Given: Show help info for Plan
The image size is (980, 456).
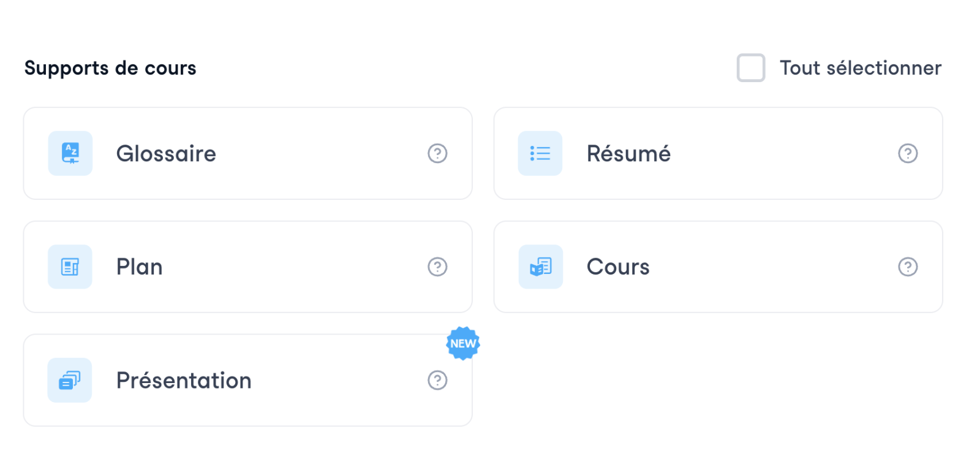Looking at the screenshot, I should (x=437, y=267).
